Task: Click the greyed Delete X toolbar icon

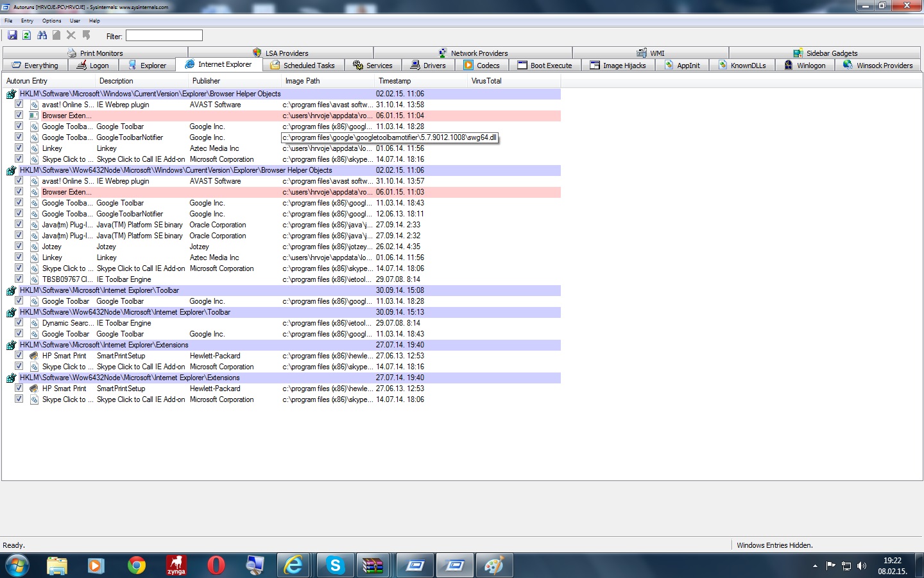Action: point(71,35)
